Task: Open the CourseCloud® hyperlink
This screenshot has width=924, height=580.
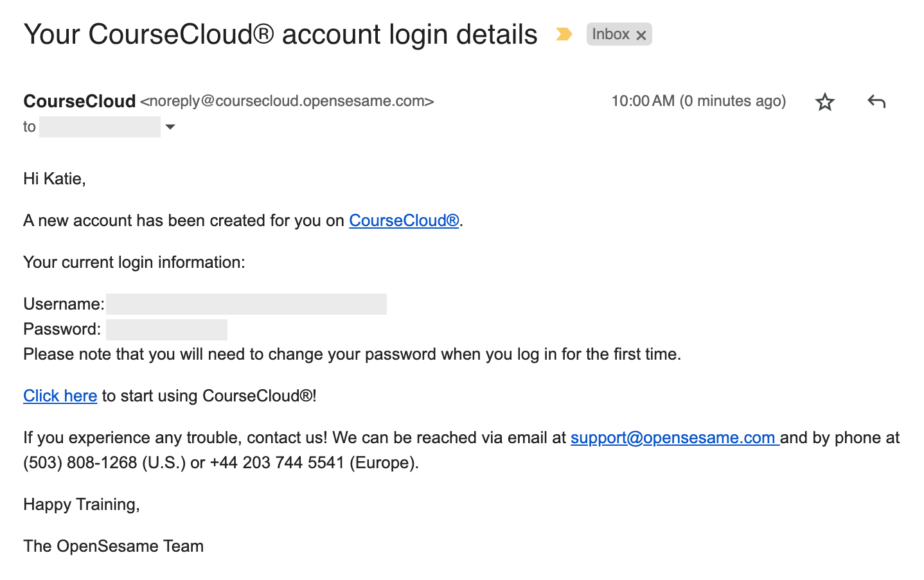Action: [404, 220]
